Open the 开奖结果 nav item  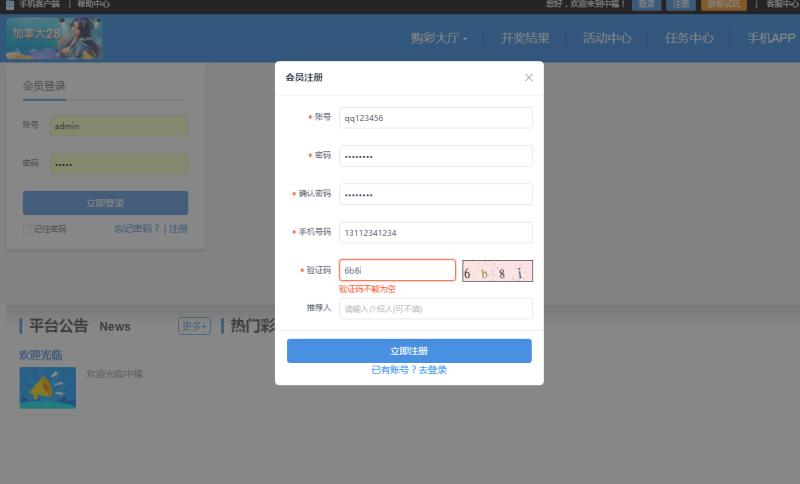coord(525,39)
